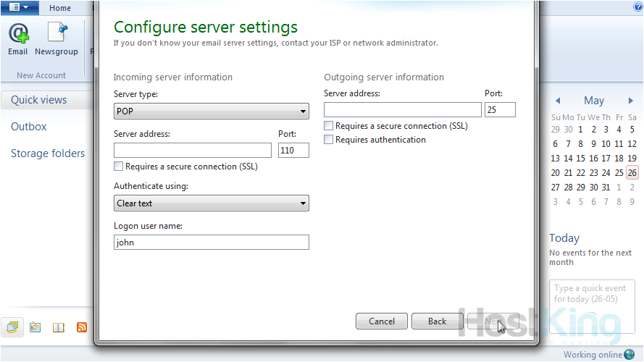The width and height of the screenshot is (644, 362).
Task: Click the Help question mark icon
Action: point(637,7)
